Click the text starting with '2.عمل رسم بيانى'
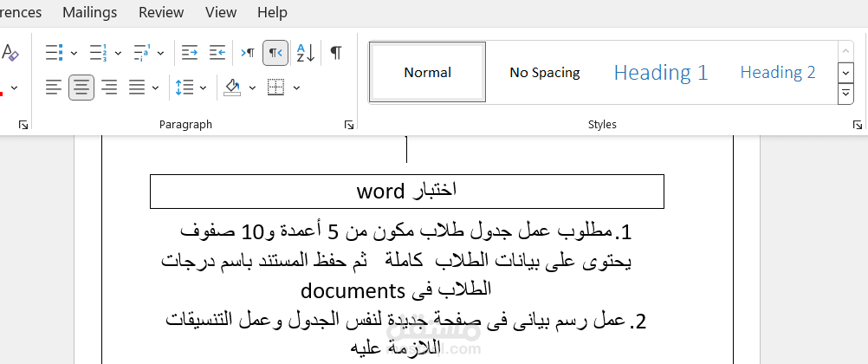This screenshot has height=364, width=868. pyautogui.click(x=405, y=321)
